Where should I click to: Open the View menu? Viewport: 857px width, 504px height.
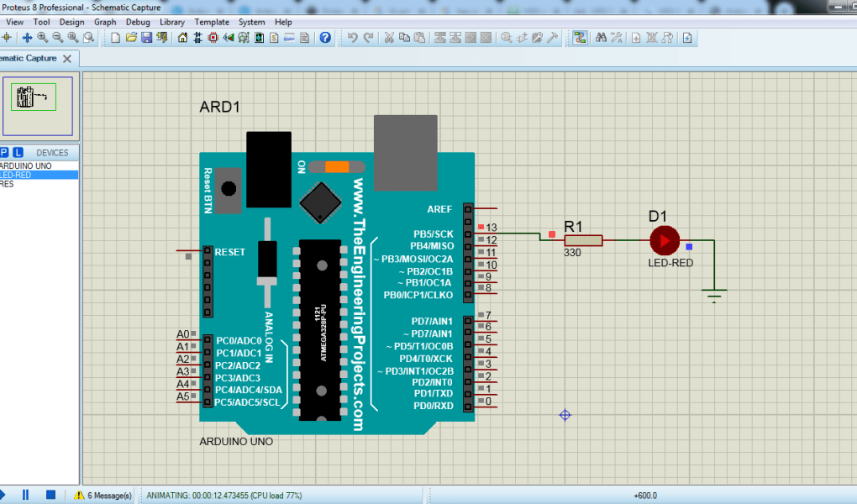click(15, 22)
